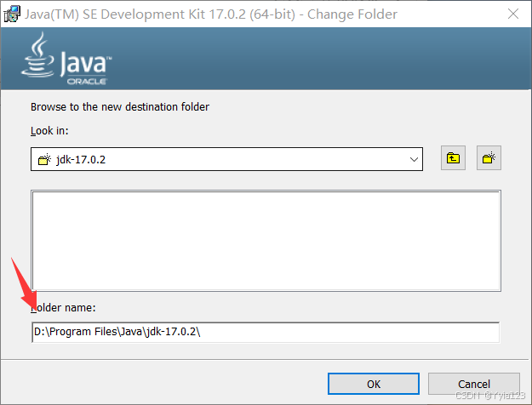This screenshot has height=405, width=532.
Task: Click the Create New Folder icon
Action: [489, 158]
